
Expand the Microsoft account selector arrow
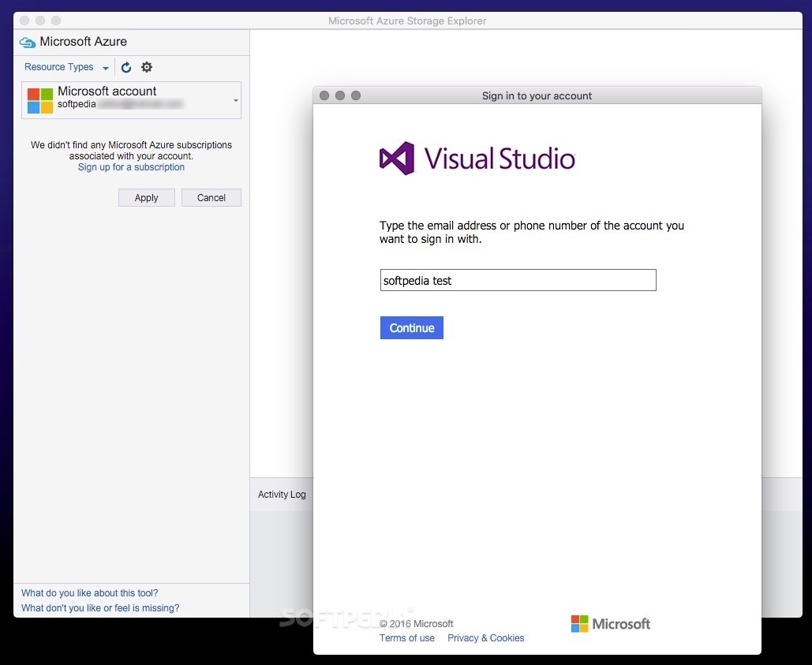tap(234, 100)
